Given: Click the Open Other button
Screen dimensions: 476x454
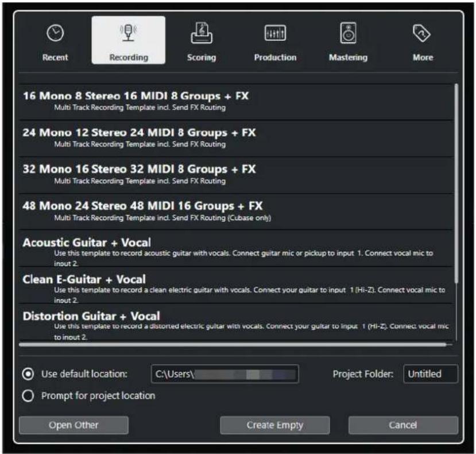Looking at the screenshot, I should click(73, 425).
